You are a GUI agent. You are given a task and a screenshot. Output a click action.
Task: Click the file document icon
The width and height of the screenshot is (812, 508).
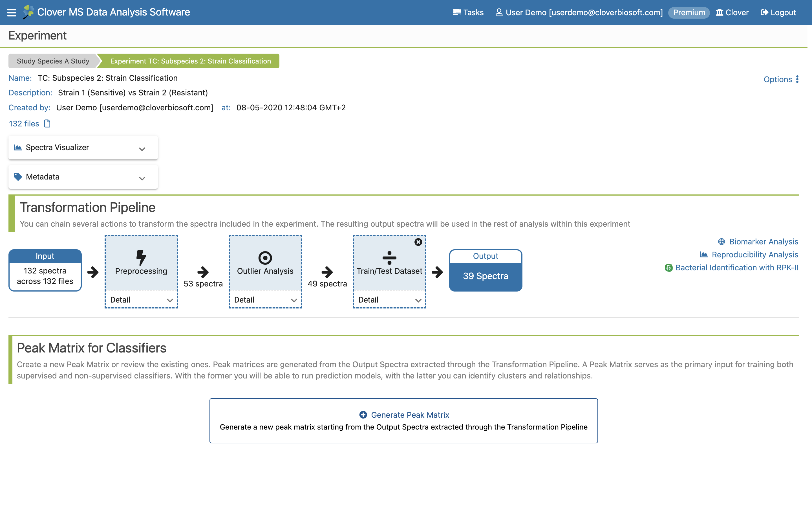[47, 124]
